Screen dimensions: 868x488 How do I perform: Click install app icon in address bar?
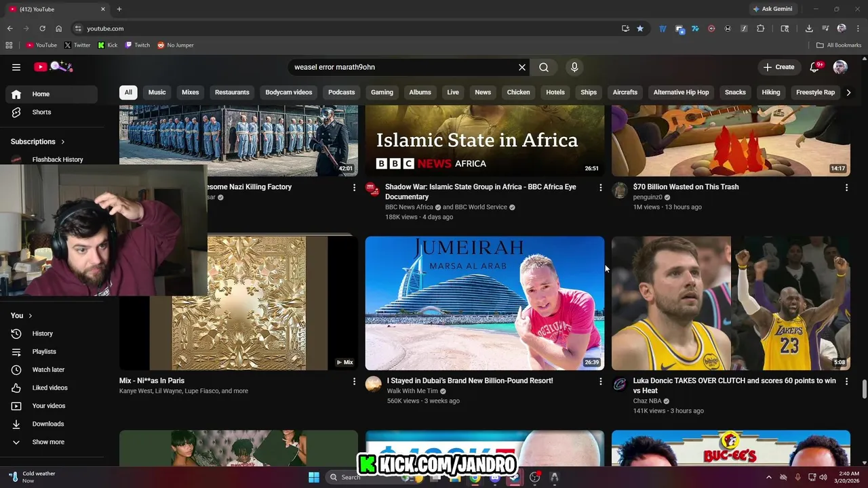pos(625,28)
